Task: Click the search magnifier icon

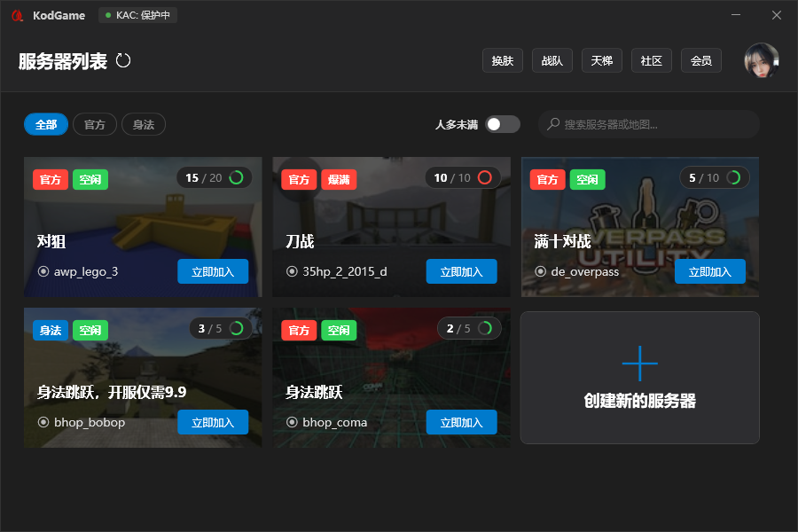Action: 553,124
